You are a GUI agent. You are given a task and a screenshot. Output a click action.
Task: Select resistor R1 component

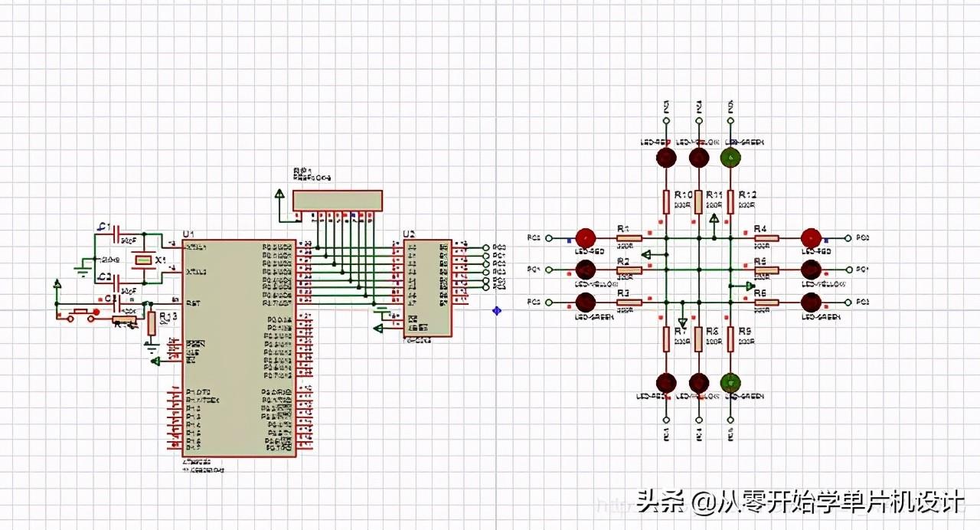pos(629,237)
